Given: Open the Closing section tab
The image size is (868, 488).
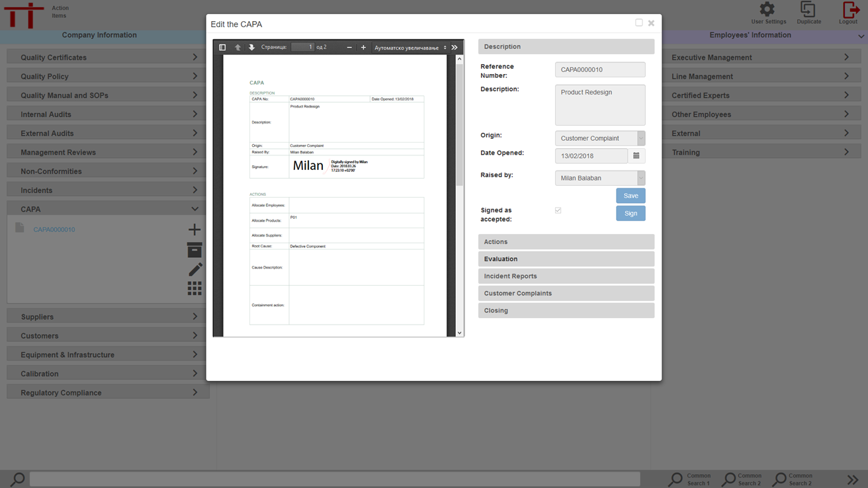Looking at the screenshot, I should (566, 311).
